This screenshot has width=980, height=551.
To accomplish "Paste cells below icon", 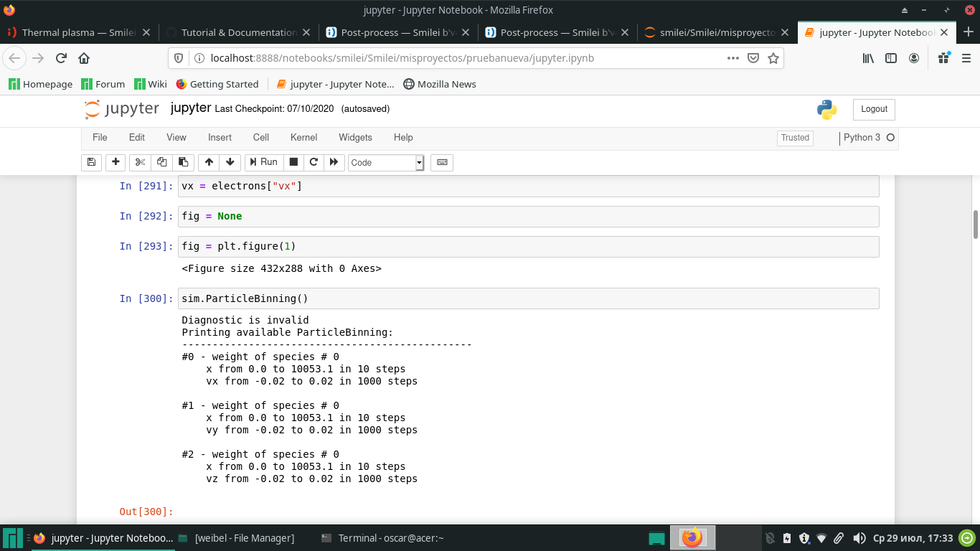I will tap(183, 162).
